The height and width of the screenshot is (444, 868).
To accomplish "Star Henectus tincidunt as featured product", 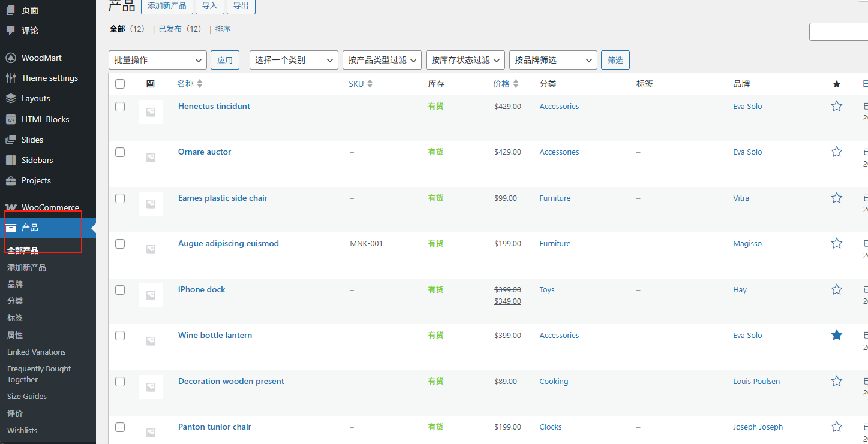I will pyautogui.click(x=836, y=106).
